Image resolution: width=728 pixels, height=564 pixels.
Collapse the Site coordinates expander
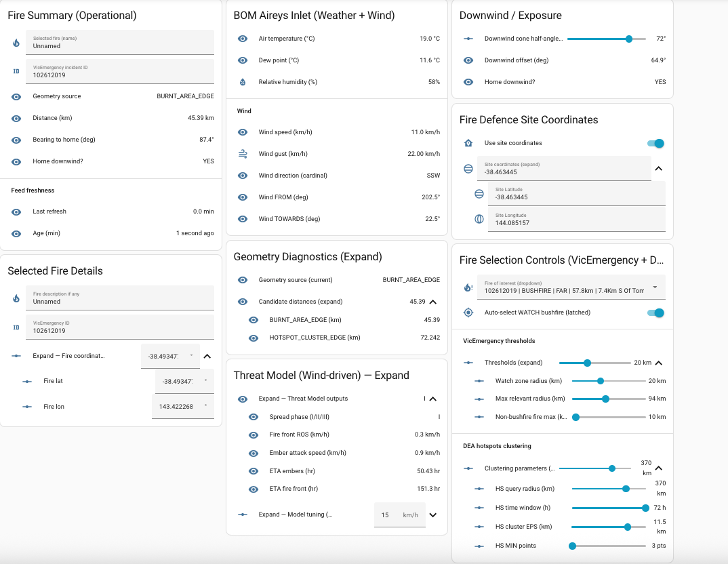pos(658,169)
